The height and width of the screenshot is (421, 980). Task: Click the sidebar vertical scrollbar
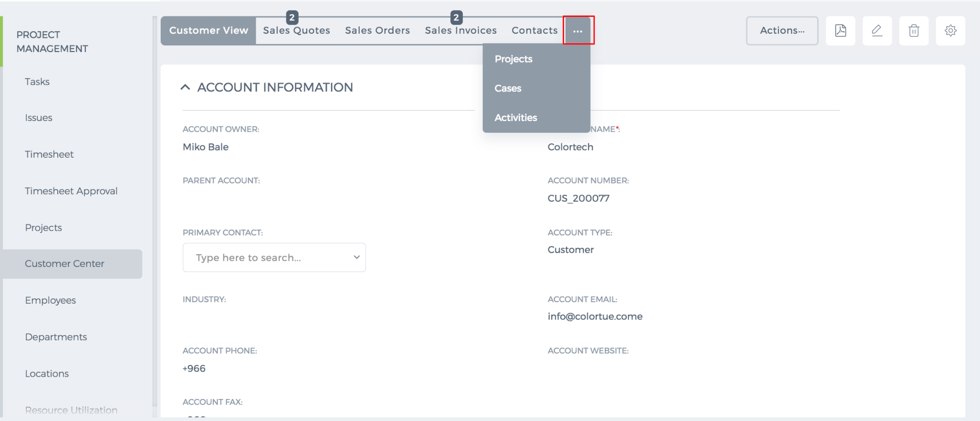[x=155, y=214]
